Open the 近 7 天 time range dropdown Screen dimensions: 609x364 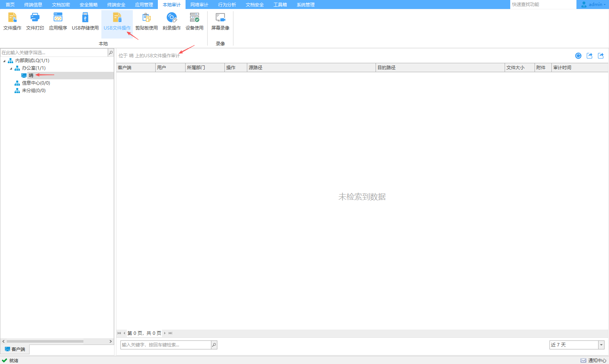pos(601,345)
